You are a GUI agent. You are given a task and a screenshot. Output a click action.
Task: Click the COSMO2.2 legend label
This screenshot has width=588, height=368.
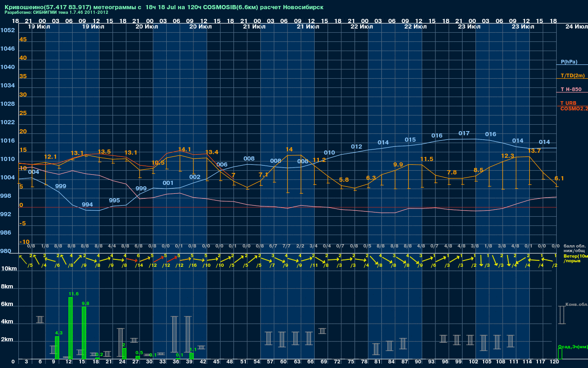coord(574,109)
